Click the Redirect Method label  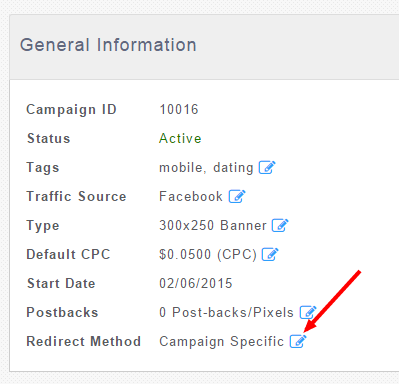[x=84, y=341]
